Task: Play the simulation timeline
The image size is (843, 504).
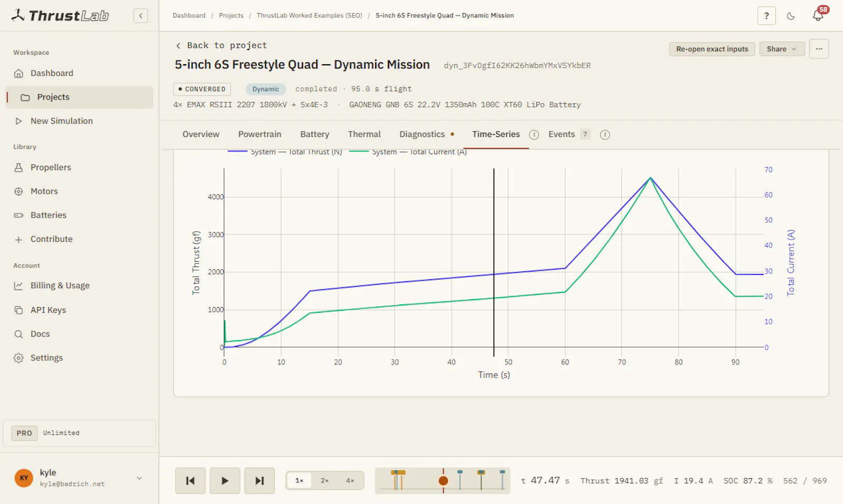Action: point(225,481)
